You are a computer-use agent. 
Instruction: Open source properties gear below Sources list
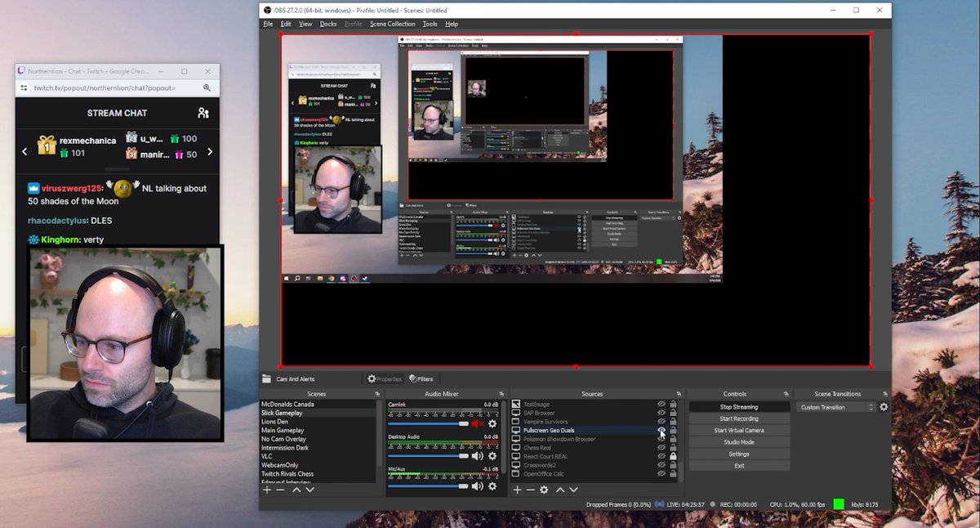pos(544,489)
